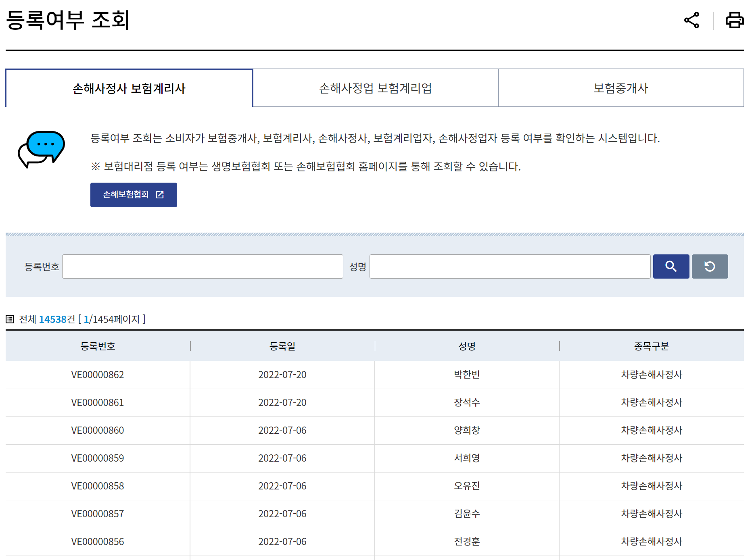752x560 pixels.
Task: Click the 등록번호 column header
Action: click(x=98, y=346)
